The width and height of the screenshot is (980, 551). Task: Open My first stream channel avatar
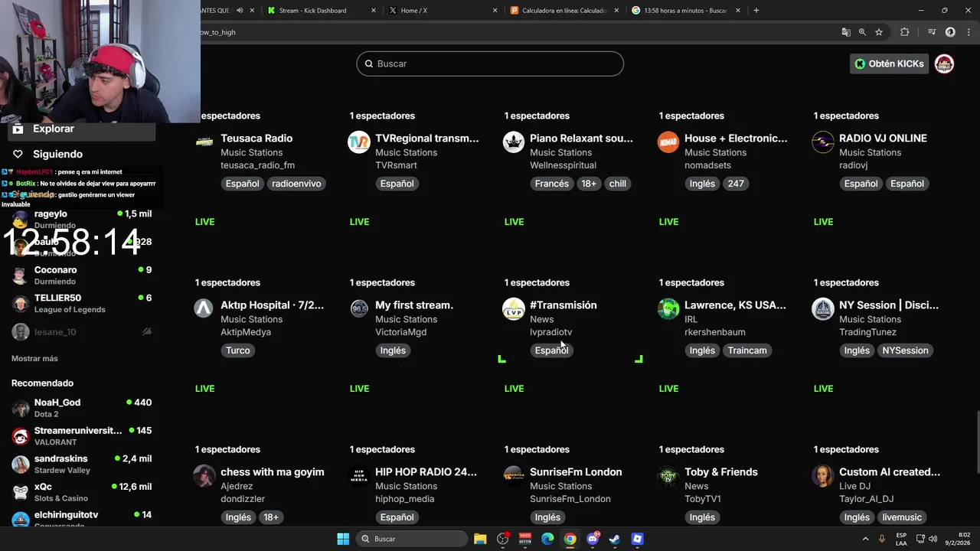point(359,309)
